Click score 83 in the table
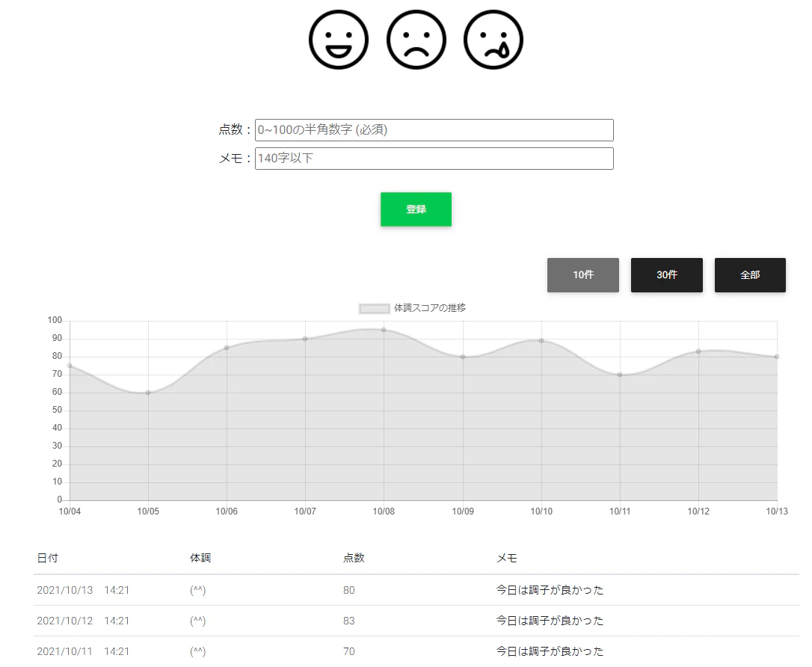This screenshot has height=667, width=812. click(x=349, y=621)
